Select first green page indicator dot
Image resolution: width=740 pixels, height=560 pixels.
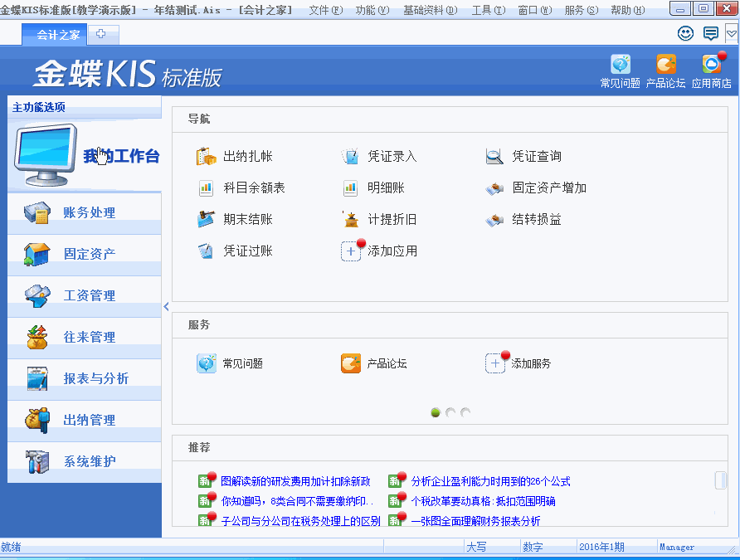(x=436, y=413)
